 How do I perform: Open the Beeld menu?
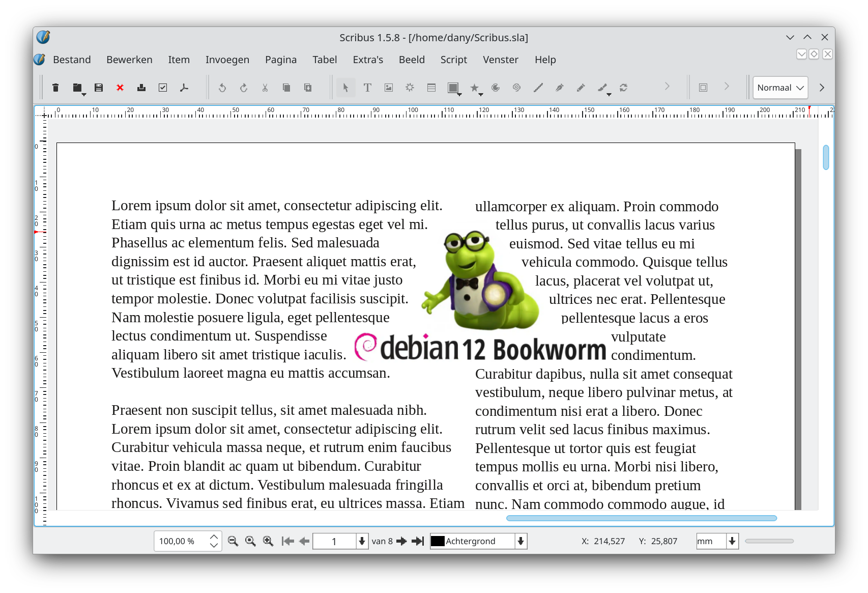(x=412, y=60)
